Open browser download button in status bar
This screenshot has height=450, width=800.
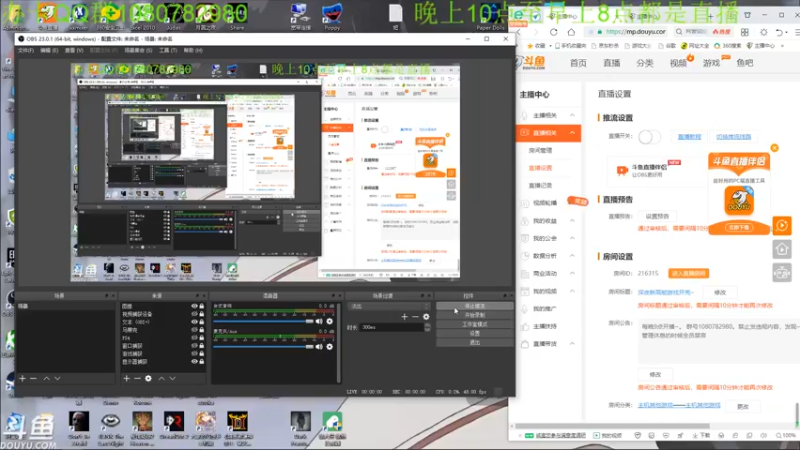point(702,436)
